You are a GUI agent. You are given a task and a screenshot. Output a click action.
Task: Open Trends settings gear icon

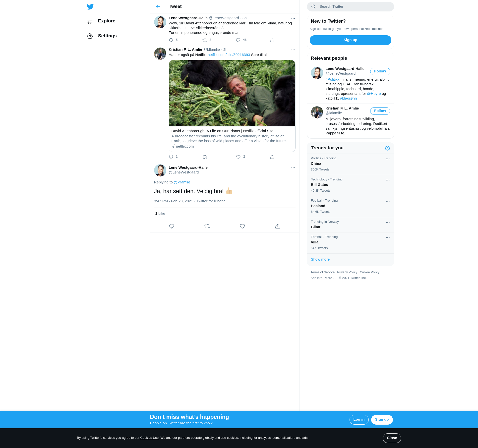387,148
